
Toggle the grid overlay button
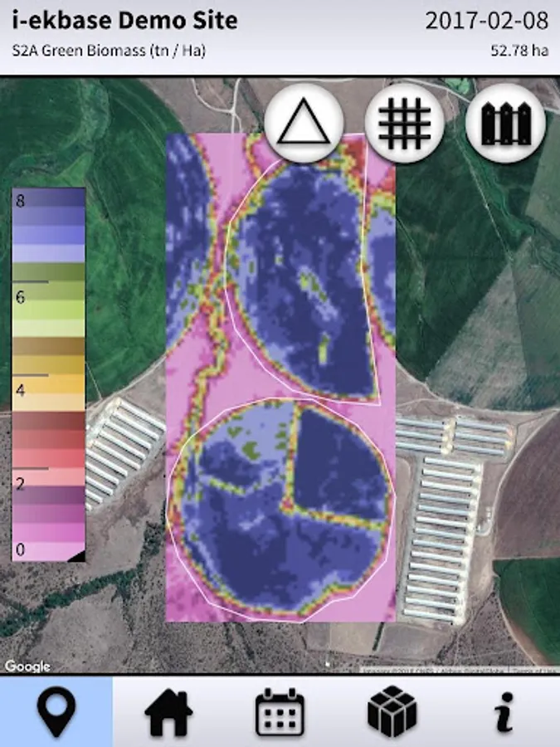pyautogui.click(x=405, y=123)
